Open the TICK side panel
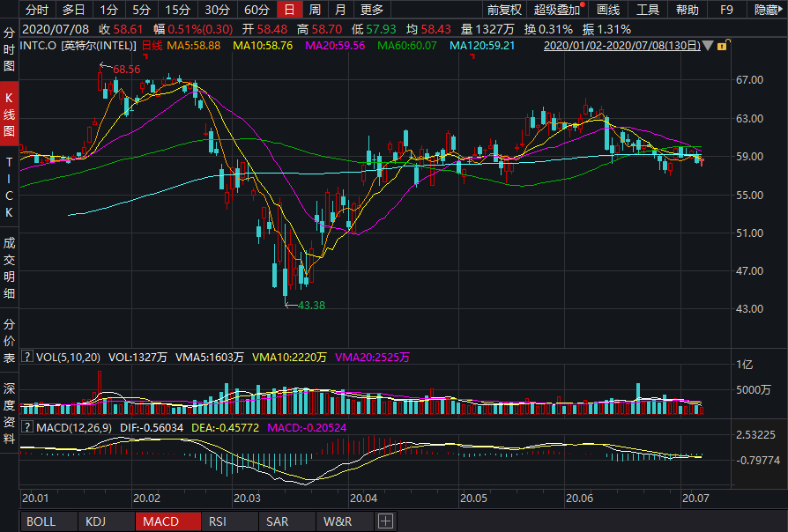This screenshot has width=788, height=532. tap(10, 188)
